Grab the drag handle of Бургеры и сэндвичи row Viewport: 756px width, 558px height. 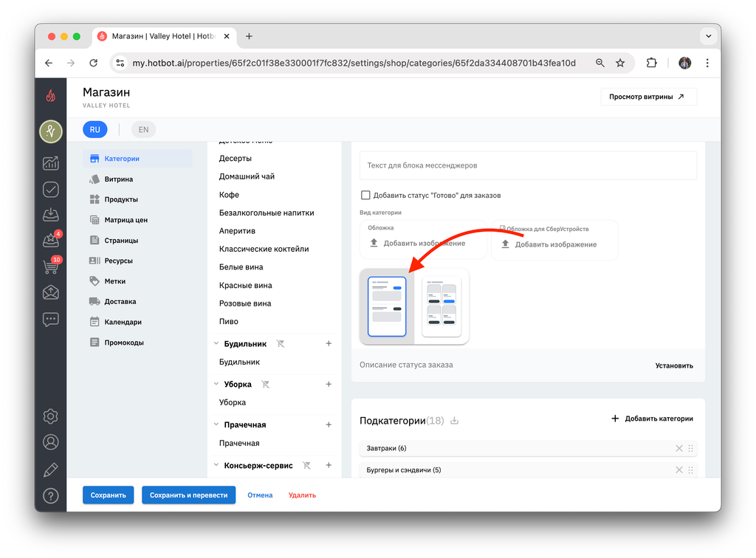(690, 470)
